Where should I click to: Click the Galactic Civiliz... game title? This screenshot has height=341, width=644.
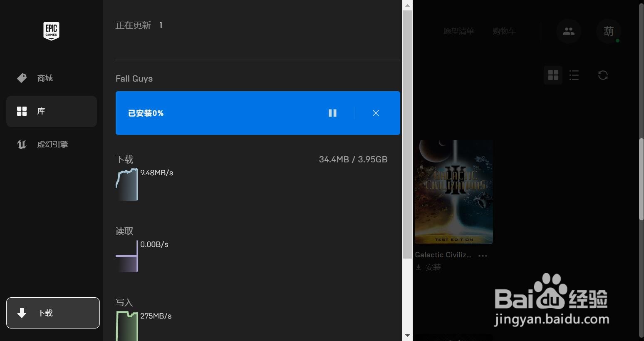click(443, 255)
